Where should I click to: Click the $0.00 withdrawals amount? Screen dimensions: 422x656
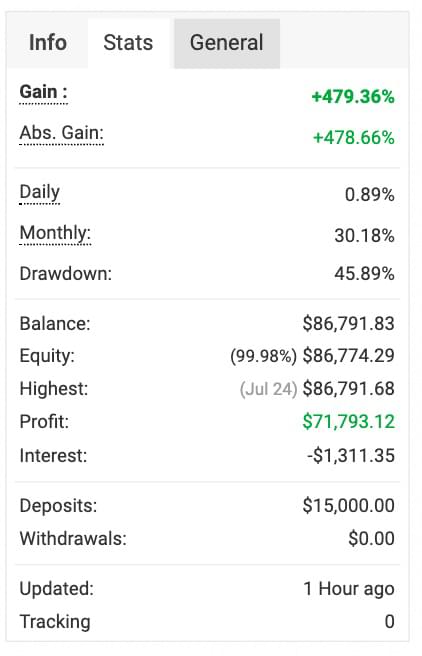pyautogui.click(x=371, y=538)
